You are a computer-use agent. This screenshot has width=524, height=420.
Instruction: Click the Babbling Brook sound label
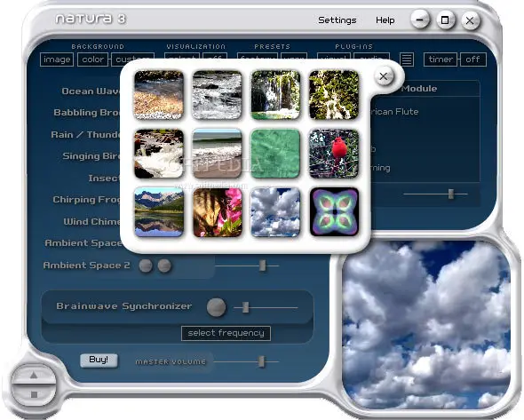[x=86, y=113]
